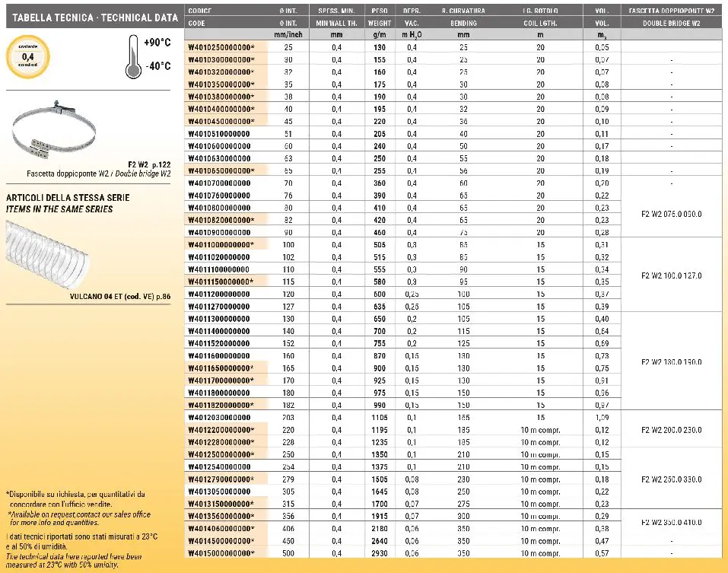Click the BENDING column header

click(x=463, y=24)
